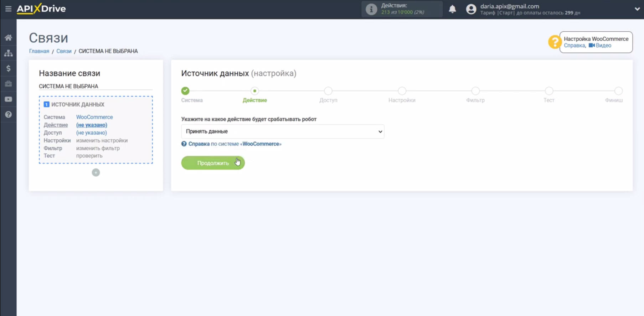This screenshot has width=644, height=316.
Task: Select the Финиш step
Action: click(618, 91)
